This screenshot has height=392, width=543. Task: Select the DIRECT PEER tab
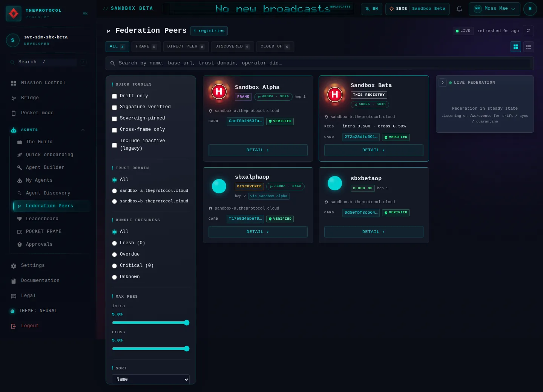click(186, 46)
